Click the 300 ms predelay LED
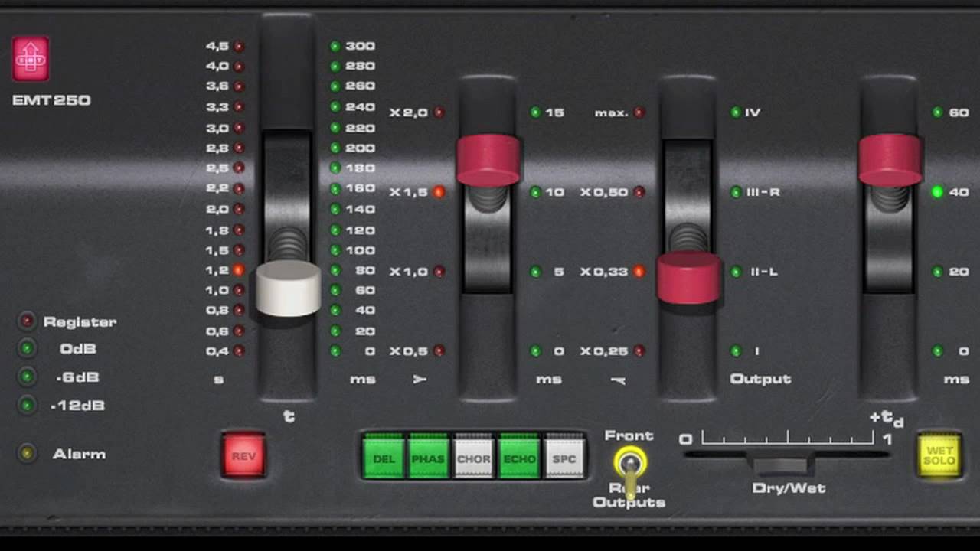Image resolution: width=980 pixels, height=551 pixels. [335, 46]
